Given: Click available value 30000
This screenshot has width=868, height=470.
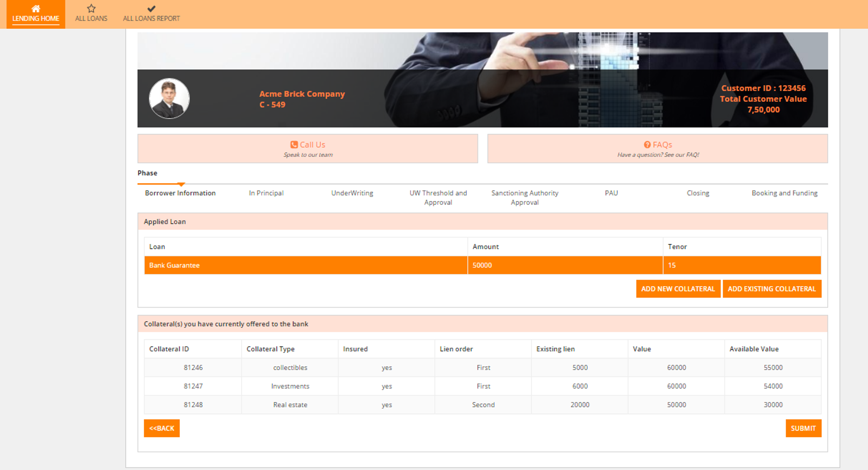Looking at the screenshot, I should [773, 405].
